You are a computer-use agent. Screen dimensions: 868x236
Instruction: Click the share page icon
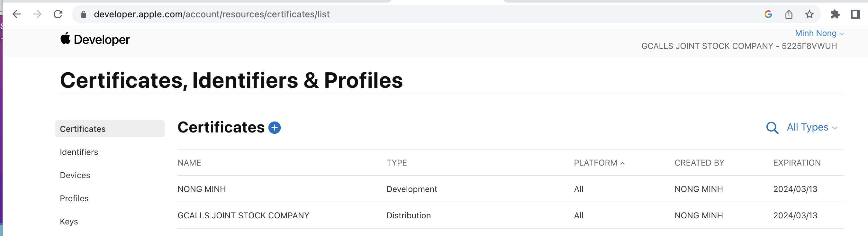pyautogui.click(x=789, y=14)
